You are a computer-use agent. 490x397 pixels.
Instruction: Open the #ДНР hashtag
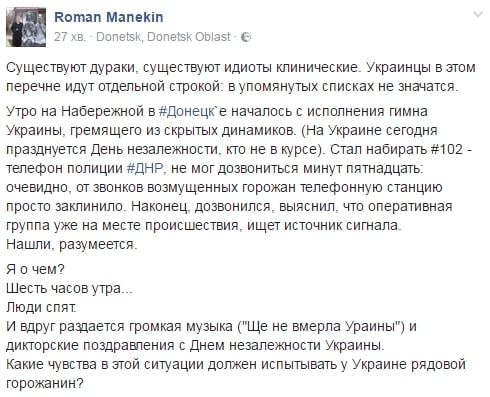(145, 168)
